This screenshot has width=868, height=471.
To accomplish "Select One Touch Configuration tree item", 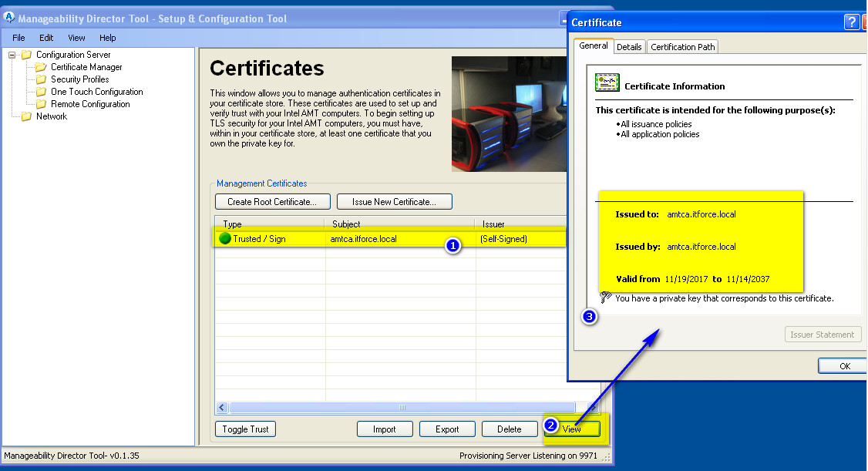I will [x=97, y=91].
